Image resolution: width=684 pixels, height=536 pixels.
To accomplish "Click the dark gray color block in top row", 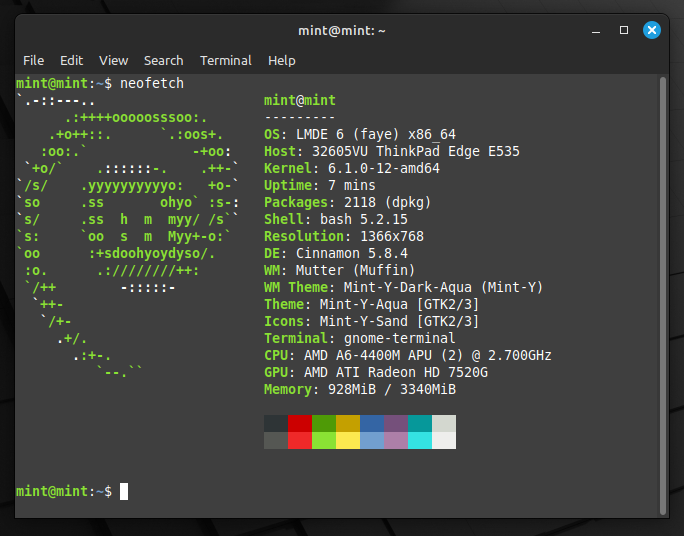I will [x=276, y=423].
